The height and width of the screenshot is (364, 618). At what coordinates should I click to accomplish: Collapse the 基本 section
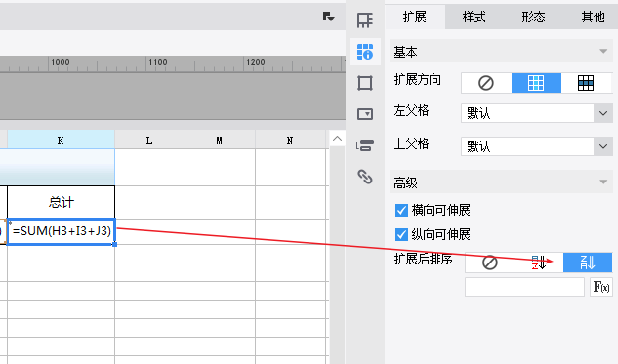(x=603, y=51)
